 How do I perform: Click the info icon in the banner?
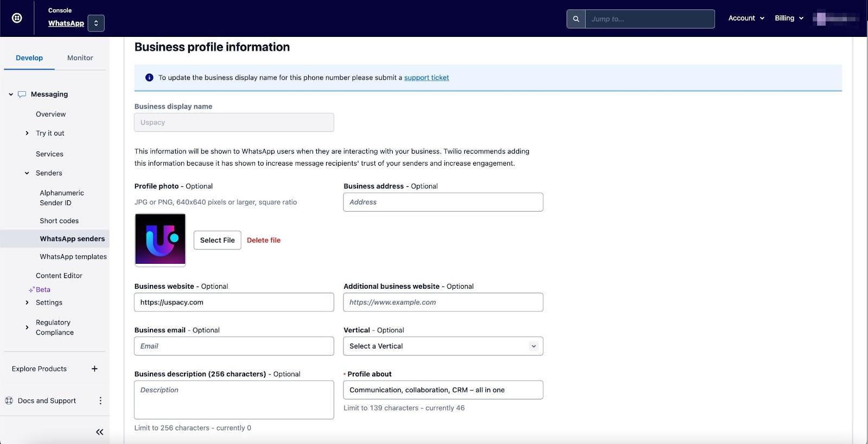149,78
